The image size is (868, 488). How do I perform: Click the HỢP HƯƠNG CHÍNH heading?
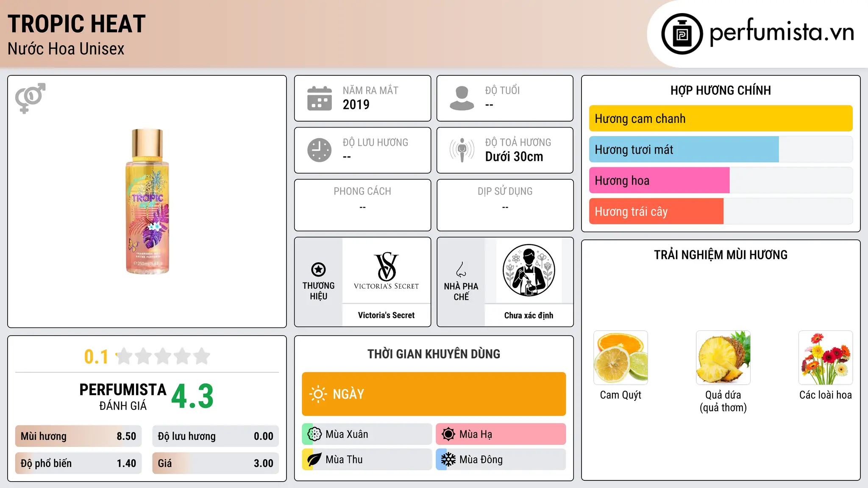tap(721, 90)
